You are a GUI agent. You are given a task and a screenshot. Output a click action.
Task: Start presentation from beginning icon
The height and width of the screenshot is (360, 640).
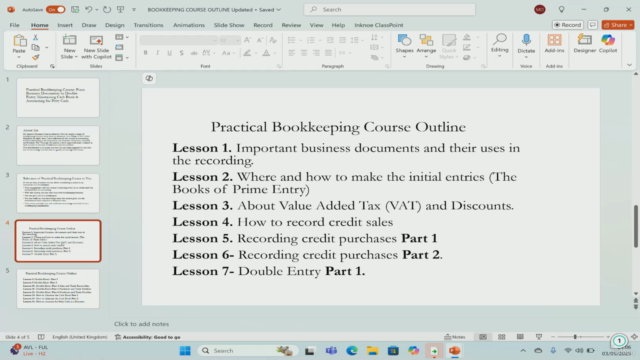(x=121, y=9)
